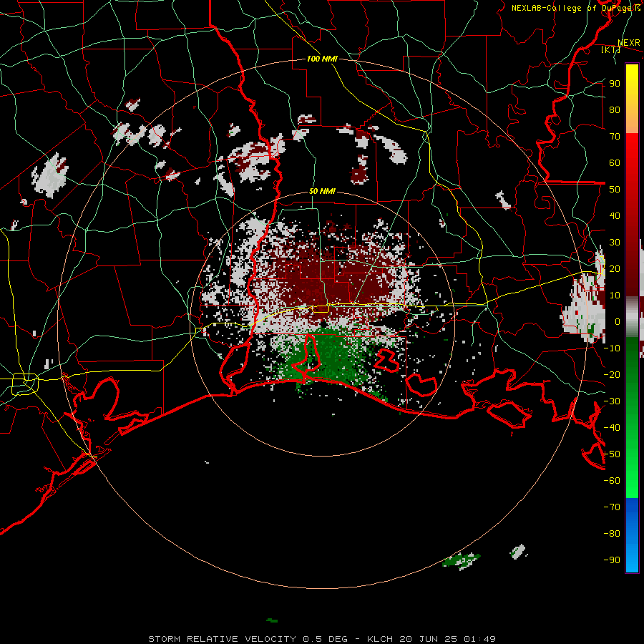Select the 100 NMI range ring label
Screen dimensions: 644x644
[322, 59]
